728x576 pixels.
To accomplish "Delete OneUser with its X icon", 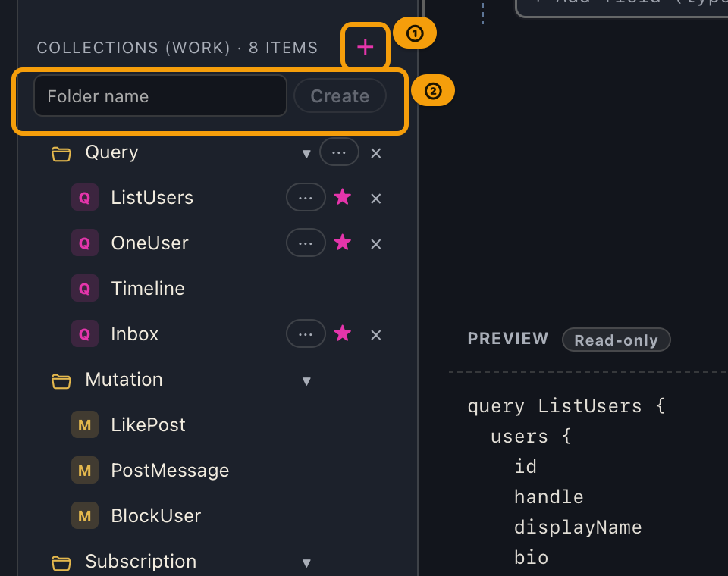I will click(376, 244).
